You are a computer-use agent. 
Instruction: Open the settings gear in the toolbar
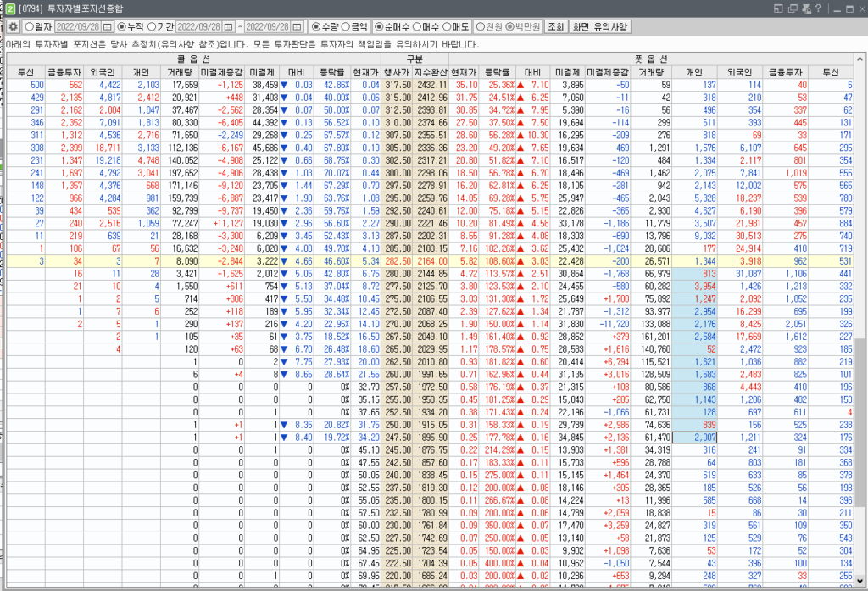pyautogui.click(x=14, y=26)
